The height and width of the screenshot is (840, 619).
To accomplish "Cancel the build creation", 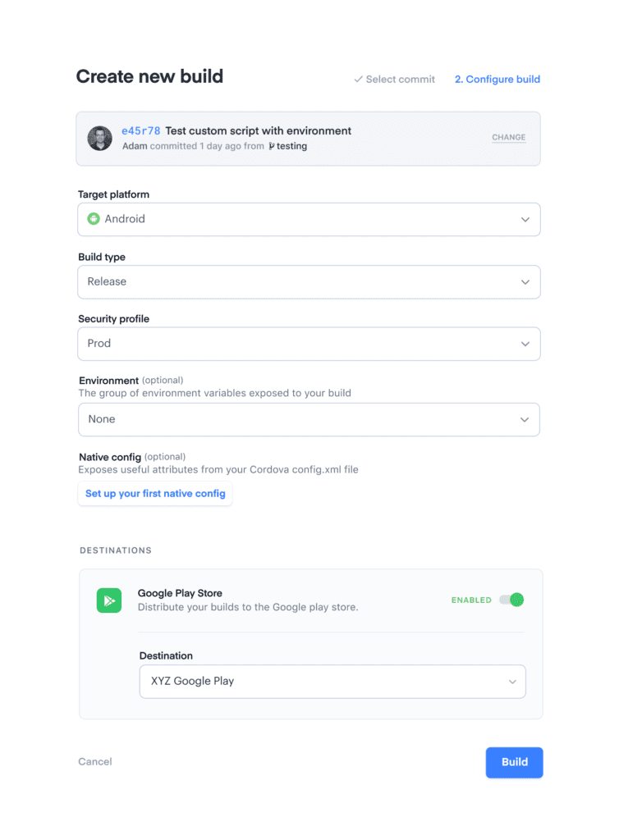I will coord(94,762).
